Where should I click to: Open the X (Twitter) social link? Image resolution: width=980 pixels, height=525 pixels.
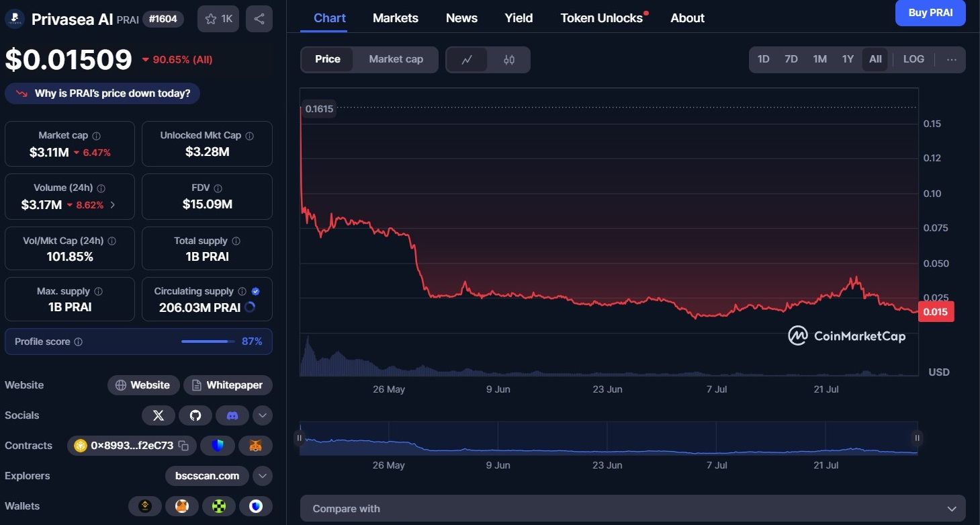pos(159,415)
